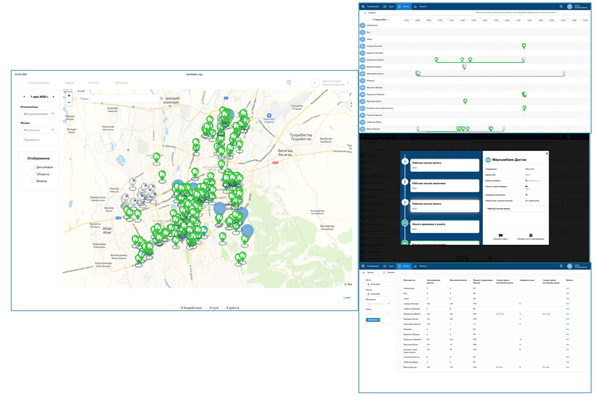Click the large blue map cluster marker
The width and height of the screenshot is (600, 400).
click(220, 209)
